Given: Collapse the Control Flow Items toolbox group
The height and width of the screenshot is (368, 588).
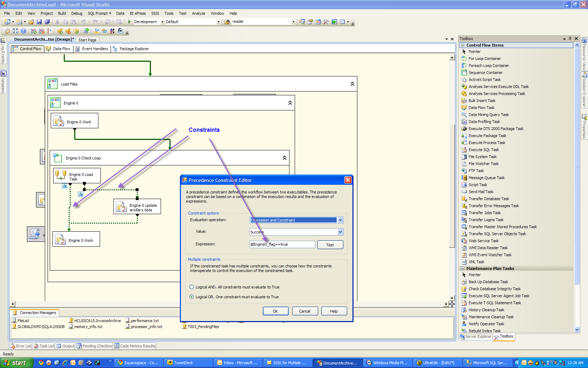Looking at the screenshot, I should (x=463, y=45).
